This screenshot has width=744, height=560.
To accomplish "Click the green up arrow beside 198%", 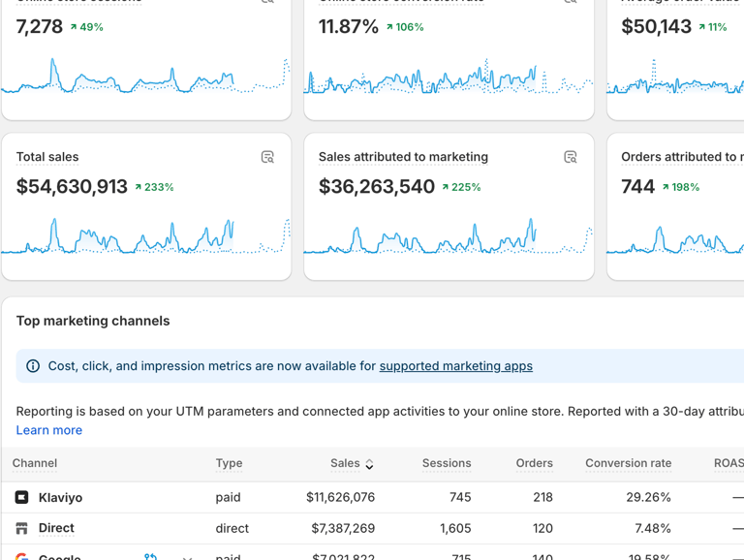I will point(666,187).
